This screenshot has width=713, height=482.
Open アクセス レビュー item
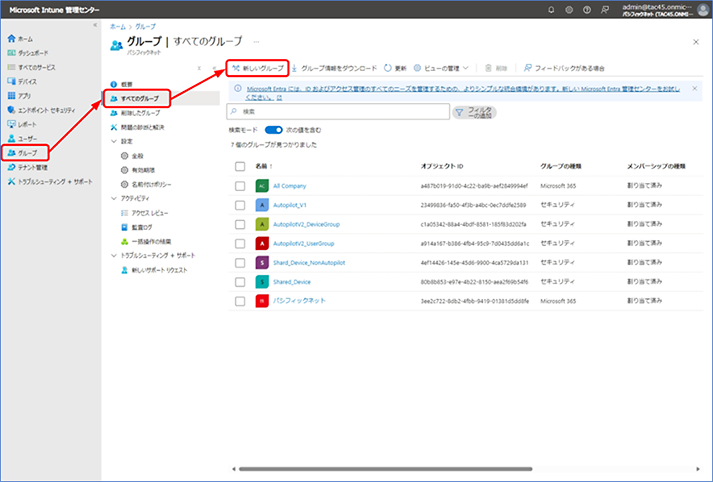point(145,213)
